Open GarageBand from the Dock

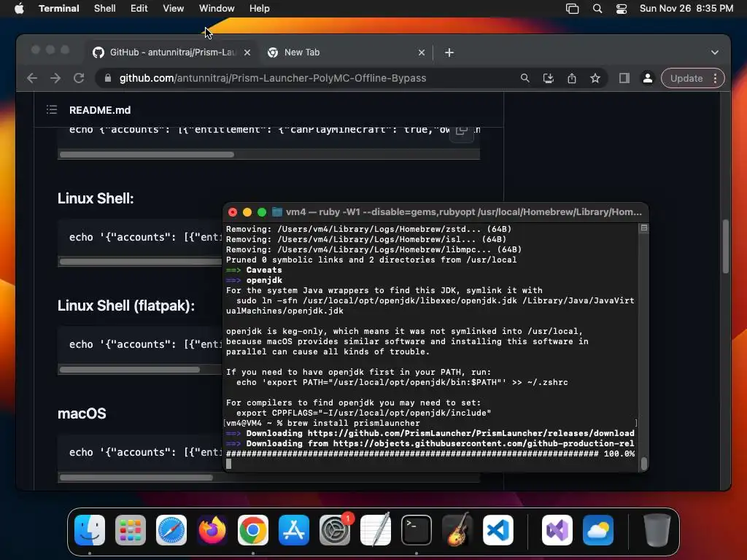click(457, 530)
